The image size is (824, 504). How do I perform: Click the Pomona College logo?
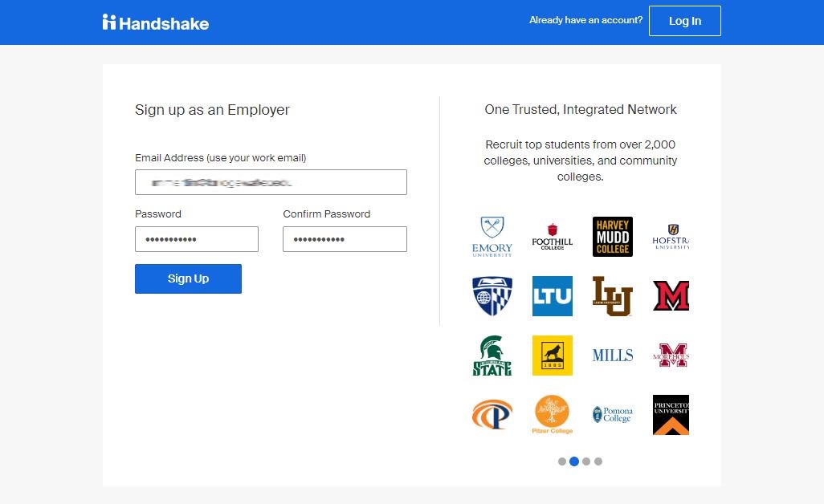(x=612, y=415)
